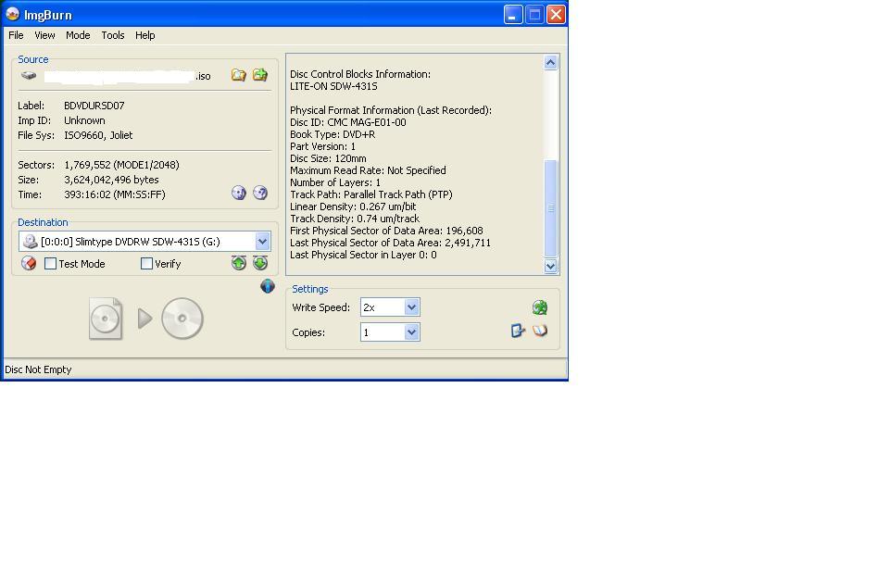Click the file system text 'ISO9660, Joliet'

click(98, 135)
